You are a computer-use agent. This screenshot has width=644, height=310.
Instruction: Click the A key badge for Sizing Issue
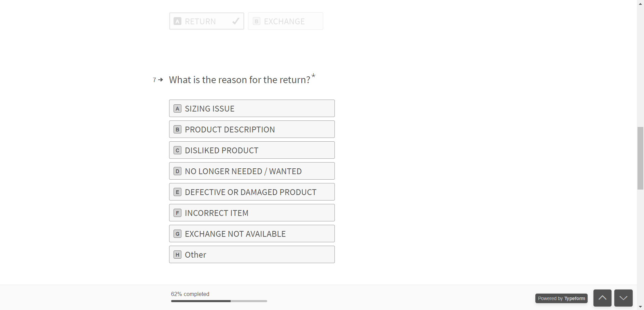[177, 109]
